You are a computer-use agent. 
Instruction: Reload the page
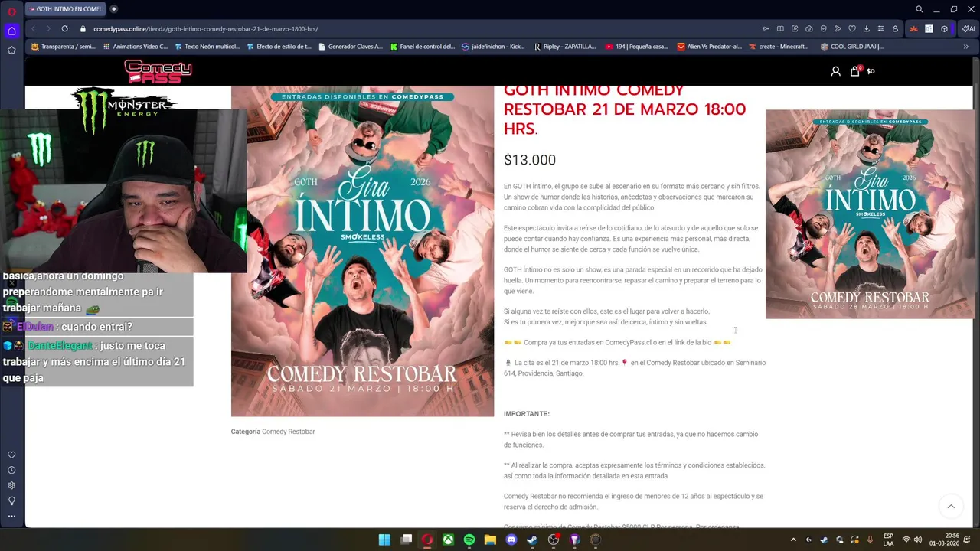click(x=64, y=29)
